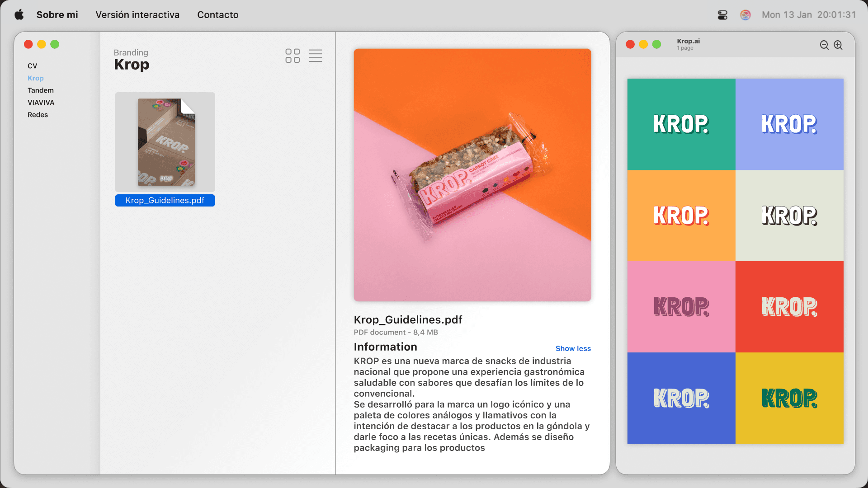The image size is (868, 488).
Task: Collapse description with Show less
Action: [x=573, y=348]
